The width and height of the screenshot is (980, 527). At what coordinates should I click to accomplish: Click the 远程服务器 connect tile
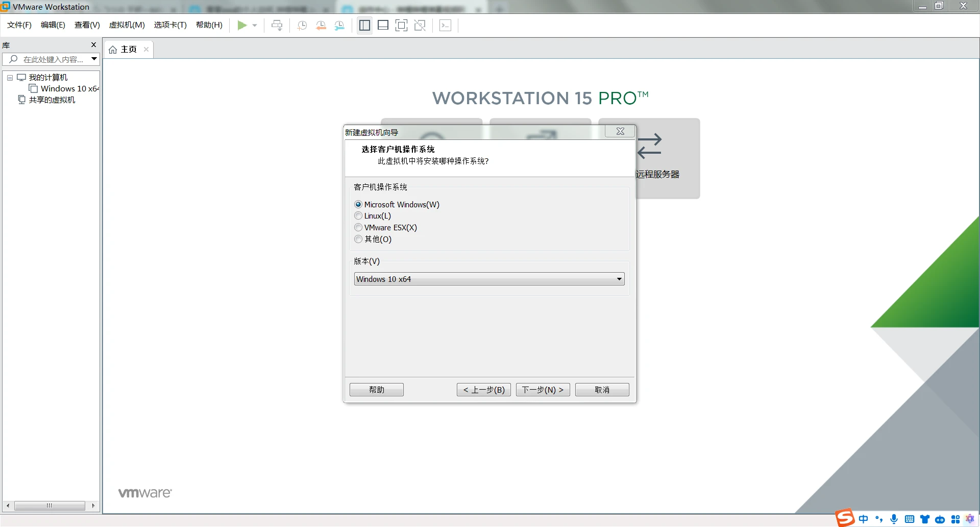click(668, 158)
